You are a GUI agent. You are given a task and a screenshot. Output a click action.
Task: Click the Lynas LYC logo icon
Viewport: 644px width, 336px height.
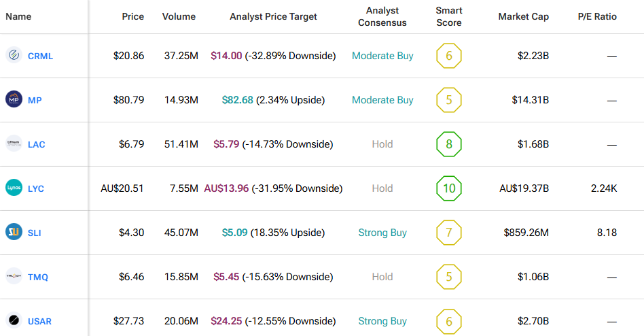coord(14,188)
